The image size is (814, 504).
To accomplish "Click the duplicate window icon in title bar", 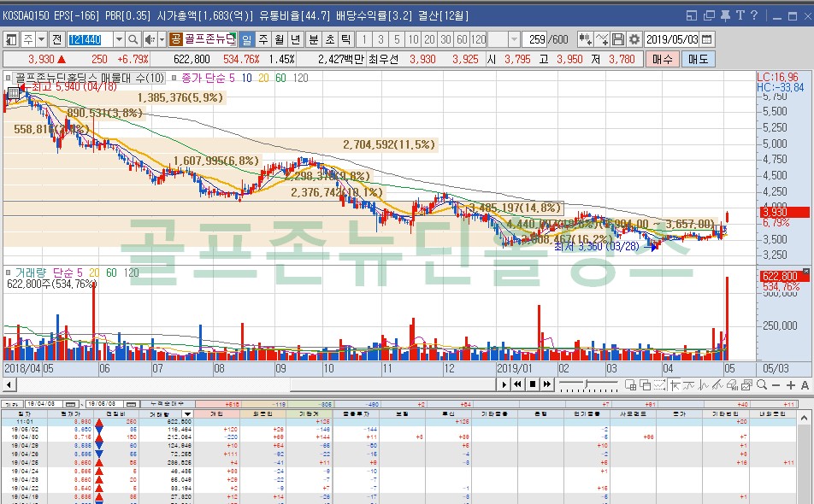I will pos(709,15).
